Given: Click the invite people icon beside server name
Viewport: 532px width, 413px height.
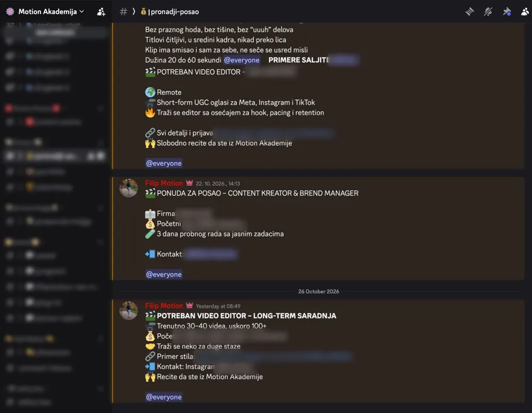Looking at the screenshot, I should (101, 12).
